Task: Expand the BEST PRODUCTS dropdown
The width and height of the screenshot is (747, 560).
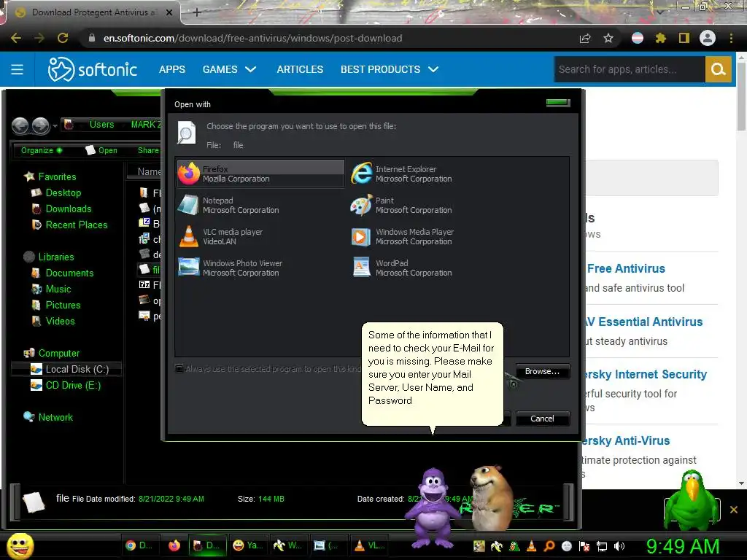Action: point(390,69)
